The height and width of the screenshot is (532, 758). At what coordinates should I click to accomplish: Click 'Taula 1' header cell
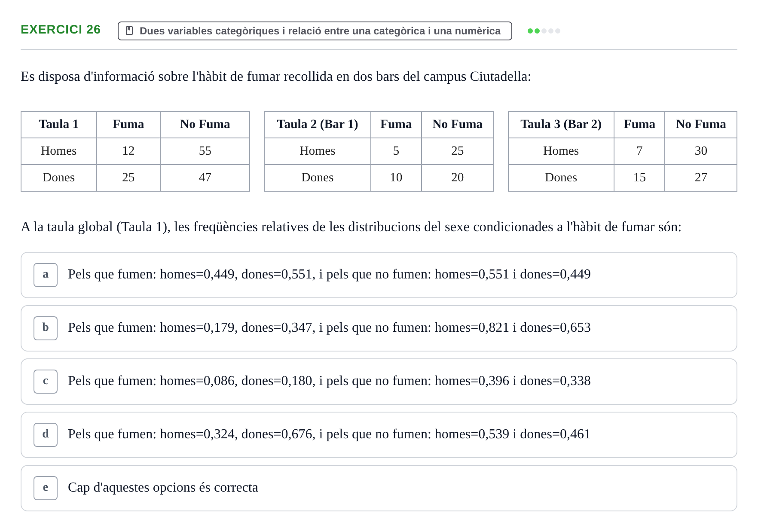[x=59, y=125]
